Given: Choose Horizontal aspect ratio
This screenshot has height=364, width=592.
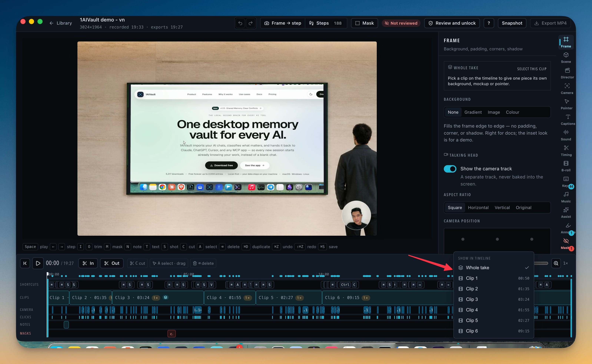Looking at the screenshot, I should click(478, 208).
